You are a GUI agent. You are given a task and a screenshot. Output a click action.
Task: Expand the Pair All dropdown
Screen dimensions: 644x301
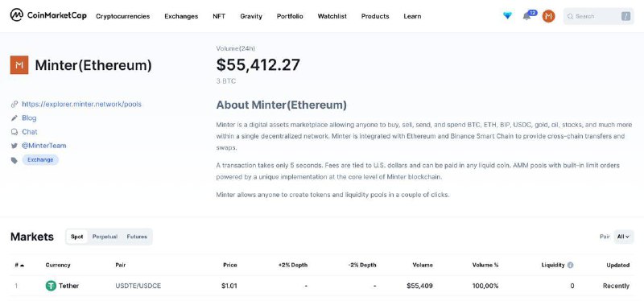coord(623,237)
